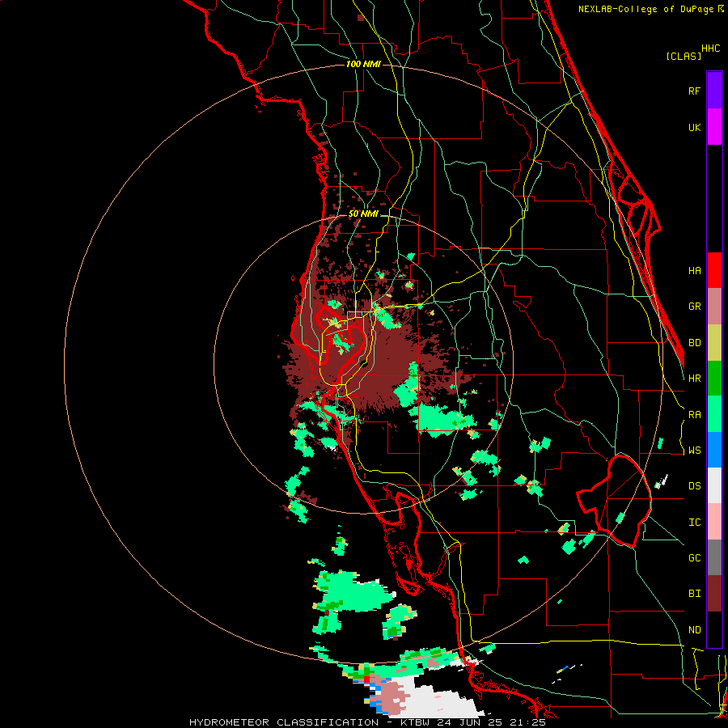
Task: Click the ND legend label
Action: coord(694,630)
